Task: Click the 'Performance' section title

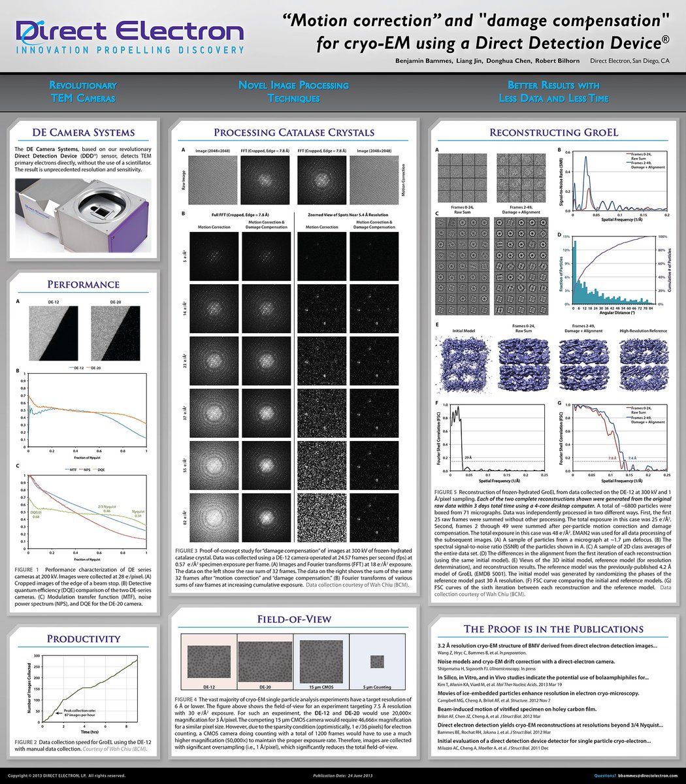Action: 83,284
